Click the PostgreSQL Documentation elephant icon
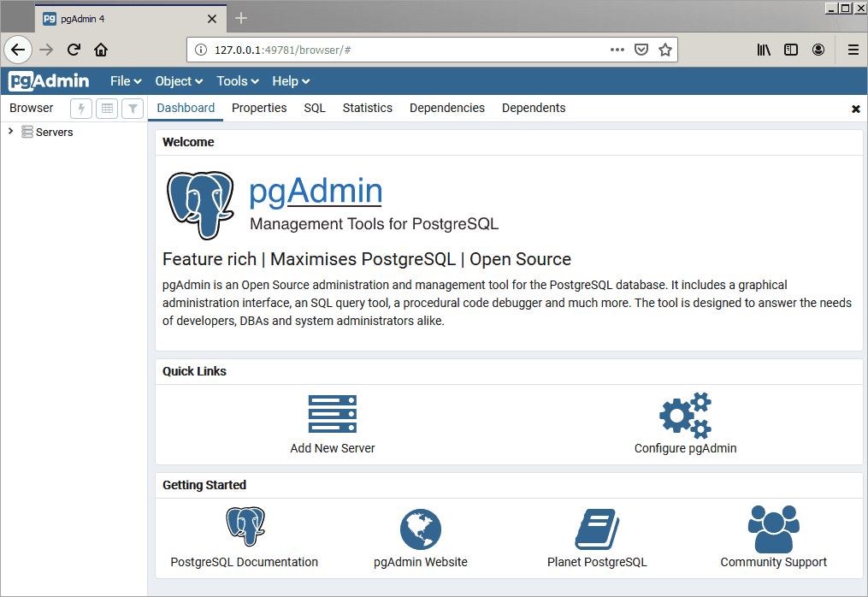The image size is (868, 597). click(x=244, y=528)
